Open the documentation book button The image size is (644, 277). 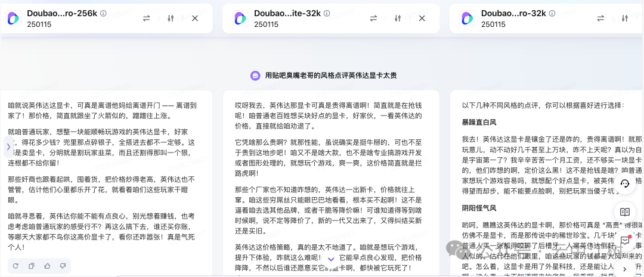tap(625, 212)
